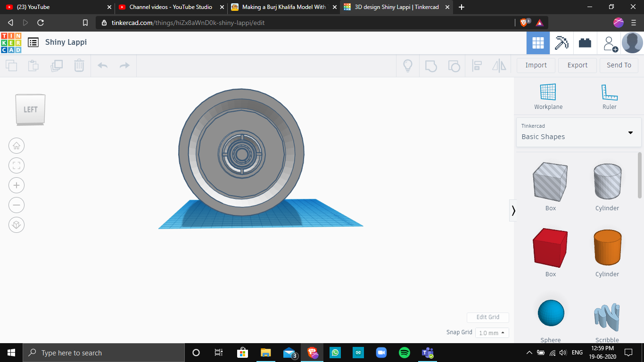Collapse the shapes panel with the chevron
The width and height of the screenshot is (644, 362).
click(513, 211)
